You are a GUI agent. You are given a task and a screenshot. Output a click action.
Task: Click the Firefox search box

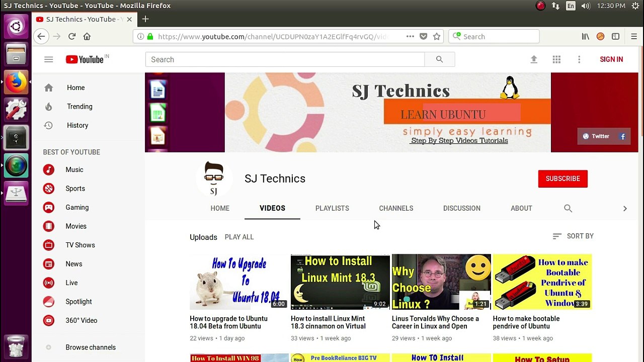(x=494, y=36)
